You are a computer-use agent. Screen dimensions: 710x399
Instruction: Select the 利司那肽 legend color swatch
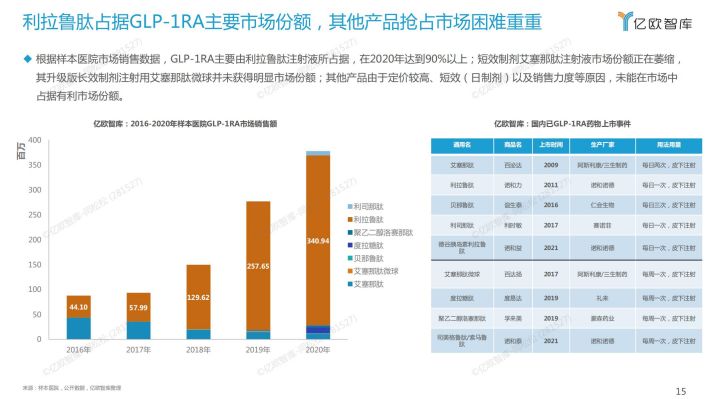pyautogui.click(x=350, y=207)
